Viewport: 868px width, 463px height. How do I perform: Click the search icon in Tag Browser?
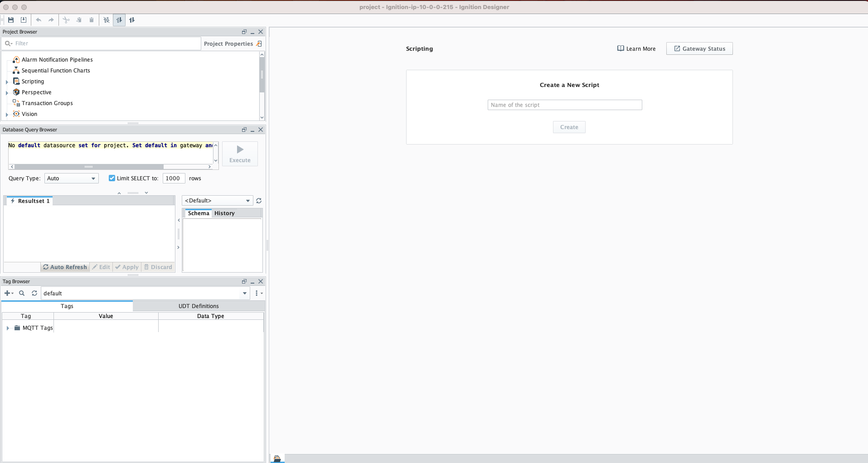pos(22,293)
